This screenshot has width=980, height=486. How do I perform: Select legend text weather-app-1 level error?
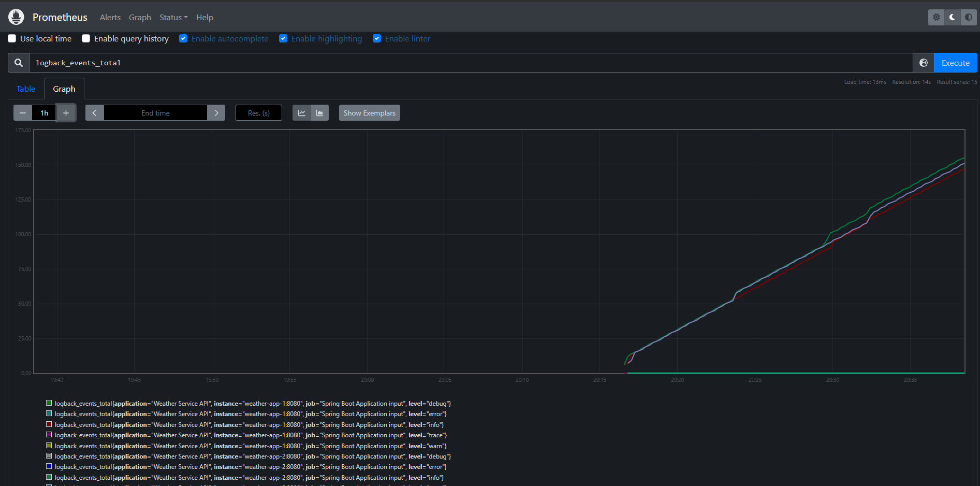click(x=251, y=414)
